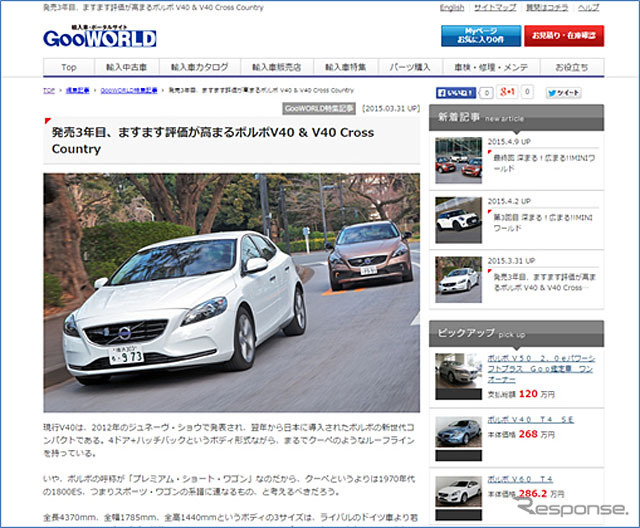This screenshot has width=640, height=528.
Task: Select the 車検・修理・メンテ navigation tab
Action: (x=491, y=67)
